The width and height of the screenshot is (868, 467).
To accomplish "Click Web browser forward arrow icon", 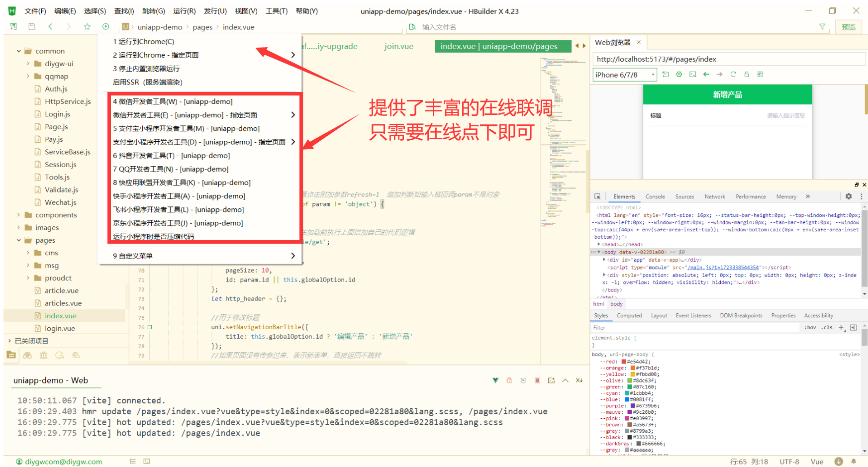I will click(x=719, y=74).
